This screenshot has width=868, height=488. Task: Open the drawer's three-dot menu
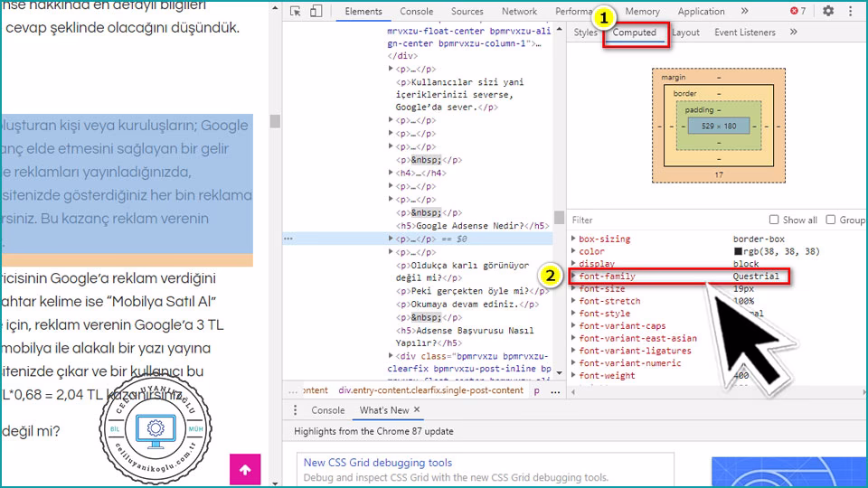296,410
